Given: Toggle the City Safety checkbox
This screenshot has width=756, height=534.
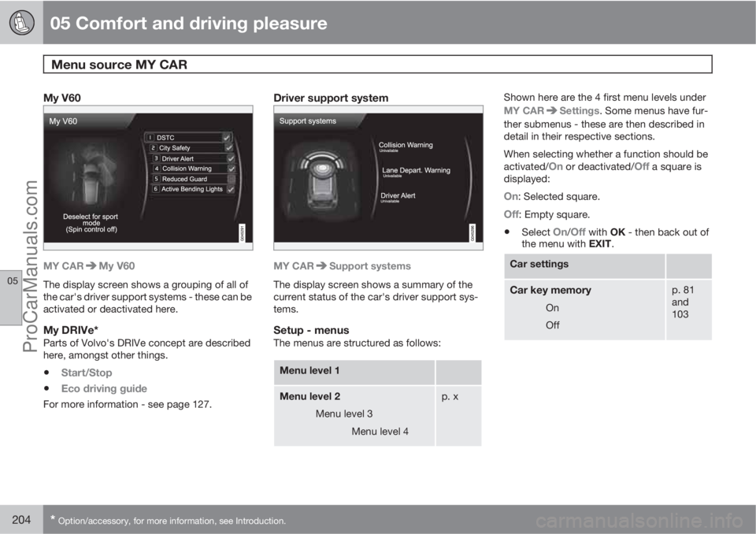Looking at the screenshot, I should click(x=229, y=148).
